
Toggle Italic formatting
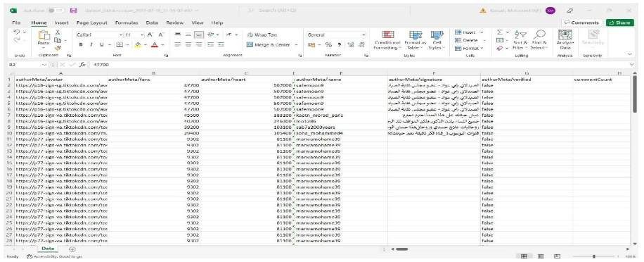click(x=91, y=44)
